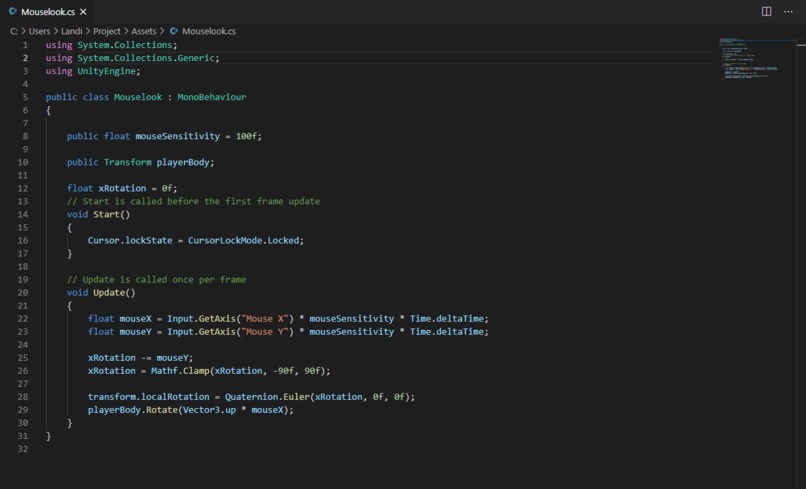Image resolution: width=806 pixels, height=489 pixels.
Task: Click 'Cursor.lockState' on line 16
Action: tap(130, 240)
